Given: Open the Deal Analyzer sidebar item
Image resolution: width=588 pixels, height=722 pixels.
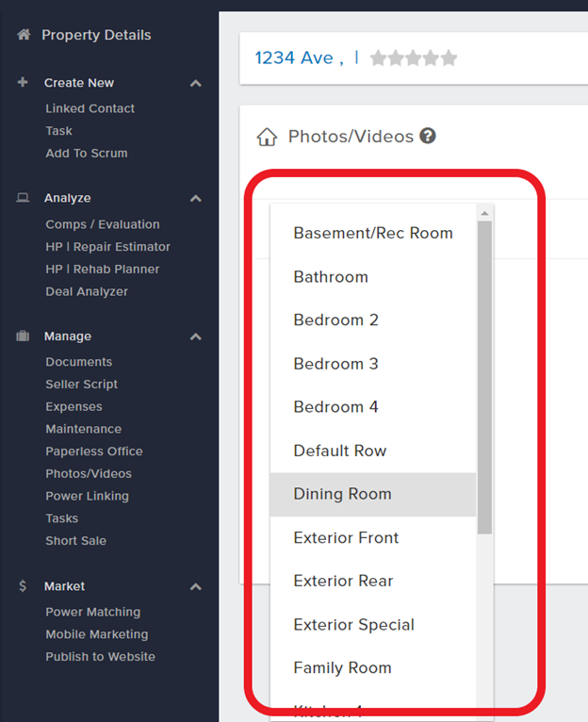Looking at the screenshot, I should tap(87, 291).
